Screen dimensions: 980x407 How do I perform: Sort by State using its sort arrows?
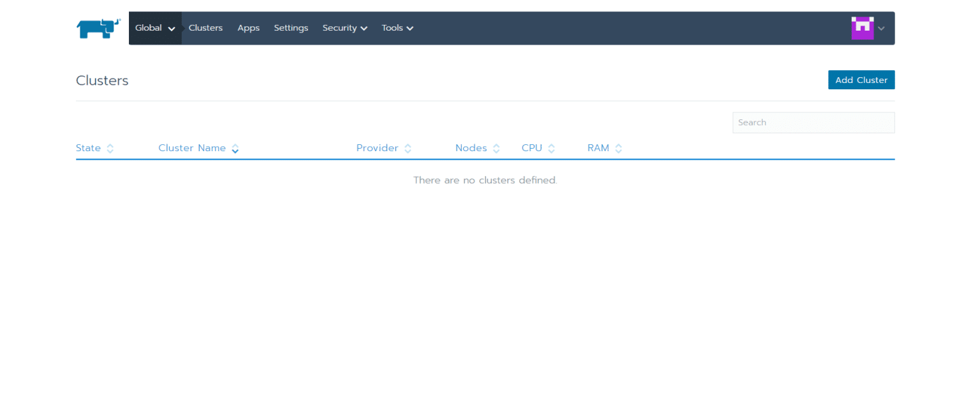tap(110, 149)
